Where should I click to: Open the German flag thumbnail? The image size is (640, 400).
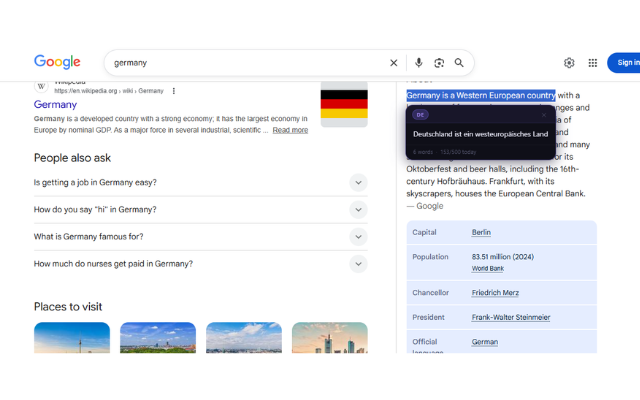(344, 104)
